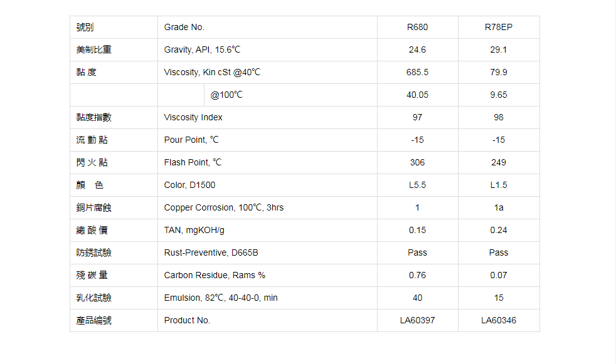Select the R78EP column header
The height and width of the screenshot is (364, 616).
[499, 27]
